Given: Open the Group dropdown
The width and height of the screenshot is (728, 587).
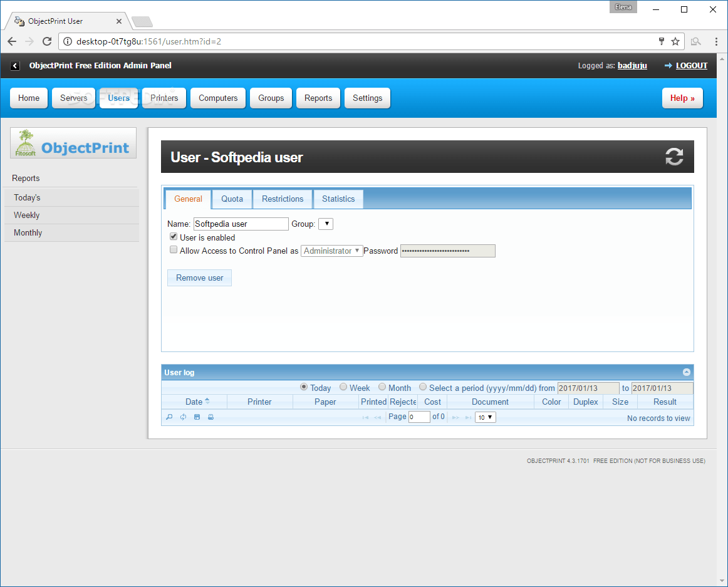Looking at the screenshot, I should [326, 224].
